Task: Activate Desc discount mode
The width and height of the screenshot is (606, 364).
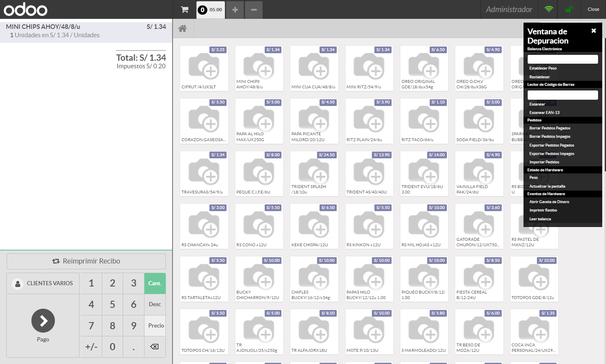Action: click(155, 304)
